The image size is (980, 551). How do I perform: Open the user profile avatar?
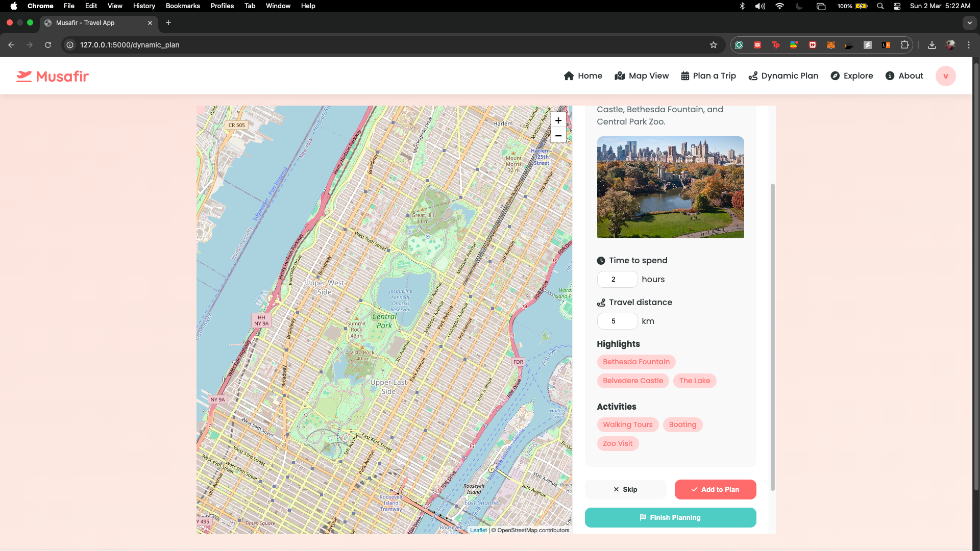pyautogui.click(x=945, y=76)
